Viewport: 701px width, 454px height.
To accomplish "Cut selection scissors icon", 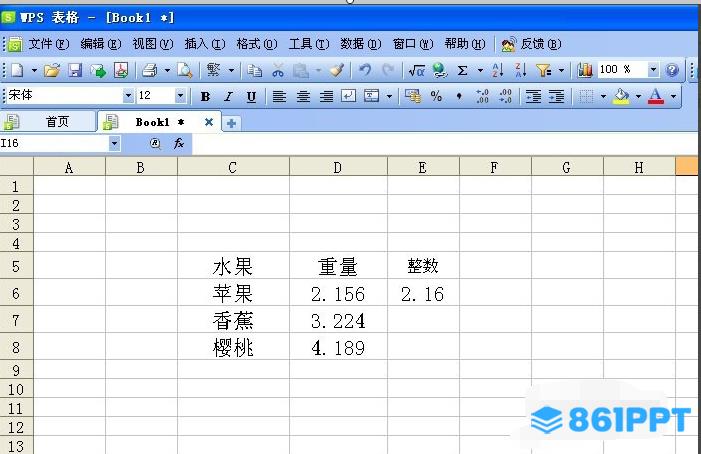I will coord(278,70).
